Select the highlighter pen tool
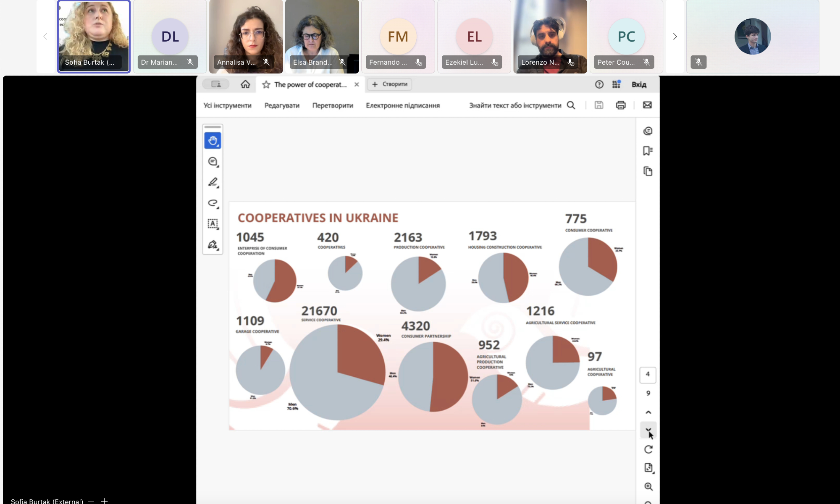 (213, 182)
